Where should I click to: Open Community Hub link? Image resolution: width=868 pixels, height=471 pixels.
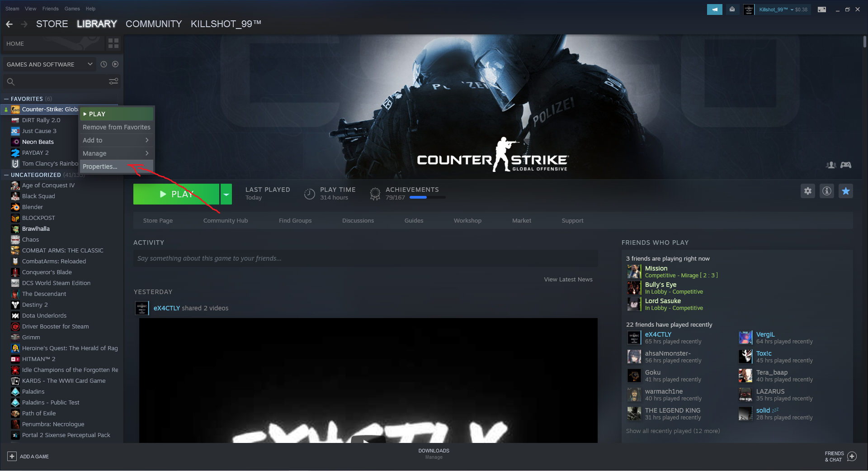point(226,221)
